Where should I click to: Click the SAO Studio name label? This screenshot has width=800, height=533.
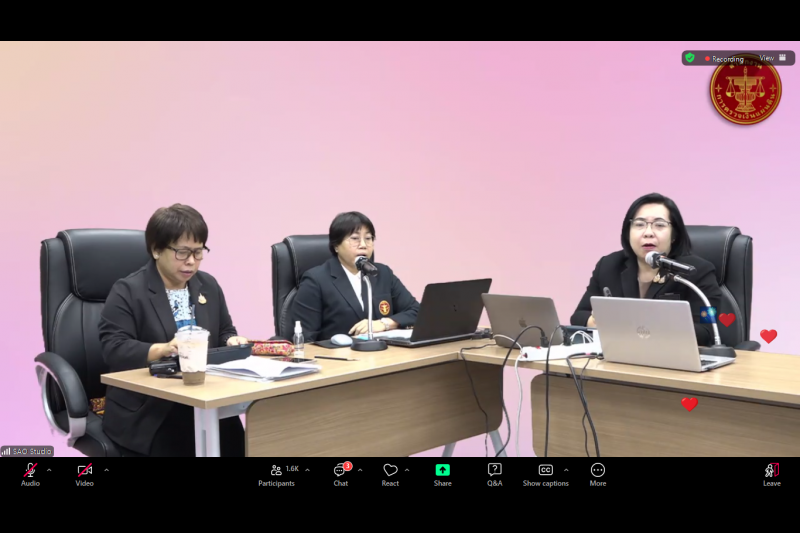pos(27,451)
